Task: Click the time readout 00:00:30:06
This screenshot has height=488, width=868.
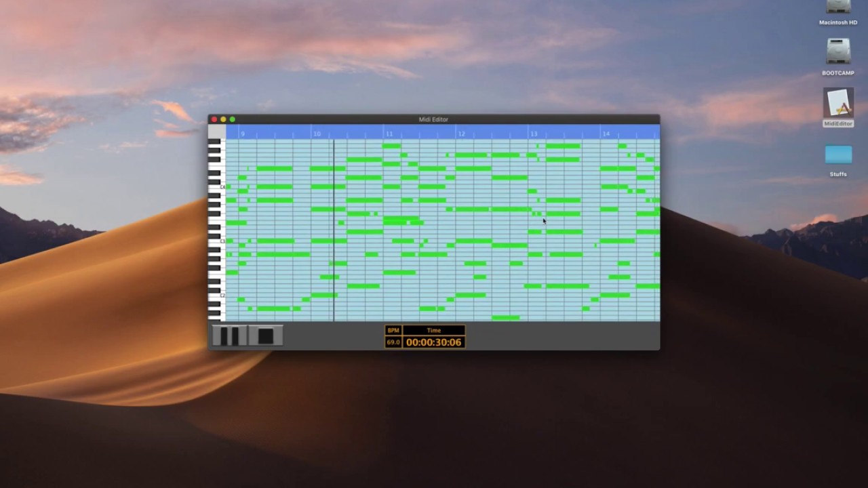Action: click(434, 342)
